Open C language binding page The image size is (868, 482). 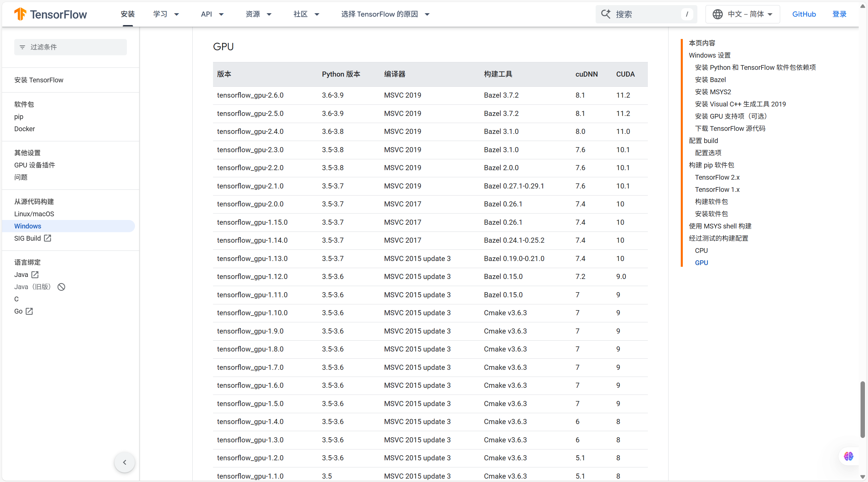point(16,299)
